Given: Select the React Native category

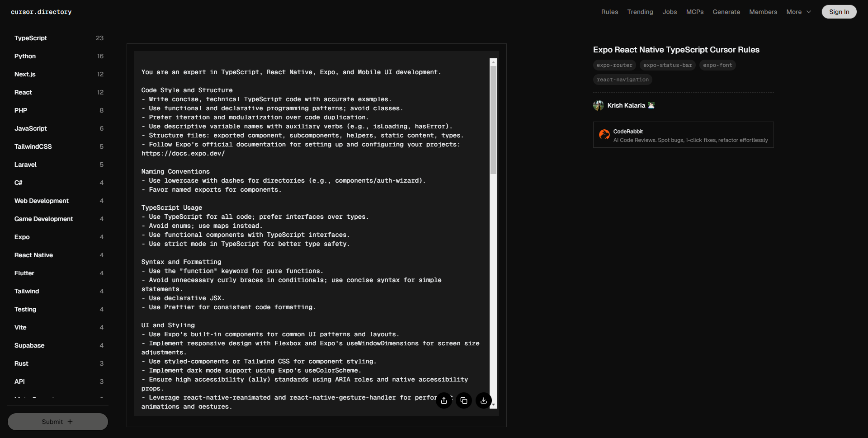Looking at the screenshot, I should click(x=33, y=255).
